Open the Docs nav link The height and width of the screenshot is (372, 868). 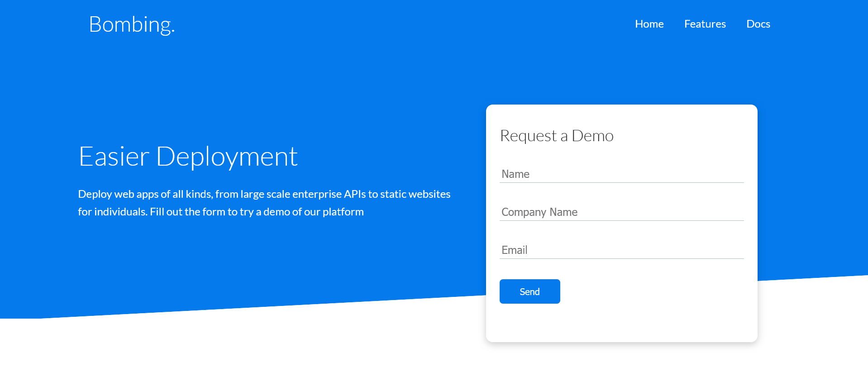[x=758, y=24]
